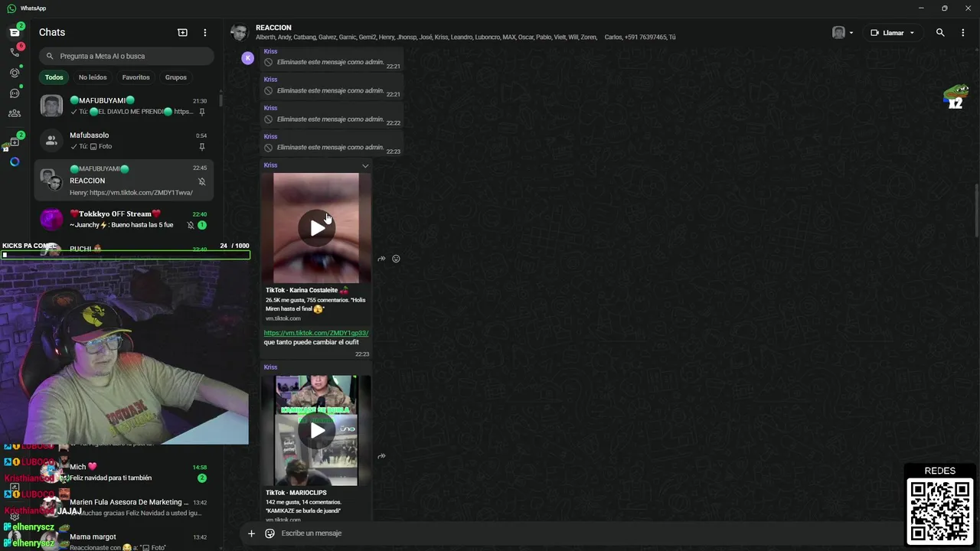
Task: Click the search icon in chat header
Action: (x=940, y=33)
